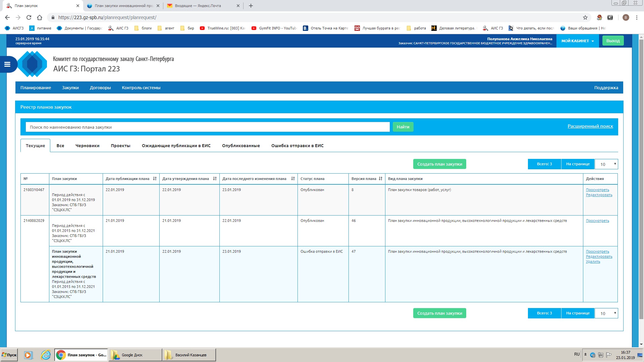Open the hamburger side menu
The height and width of the screenshot is (362, 644).
(7, 64)
